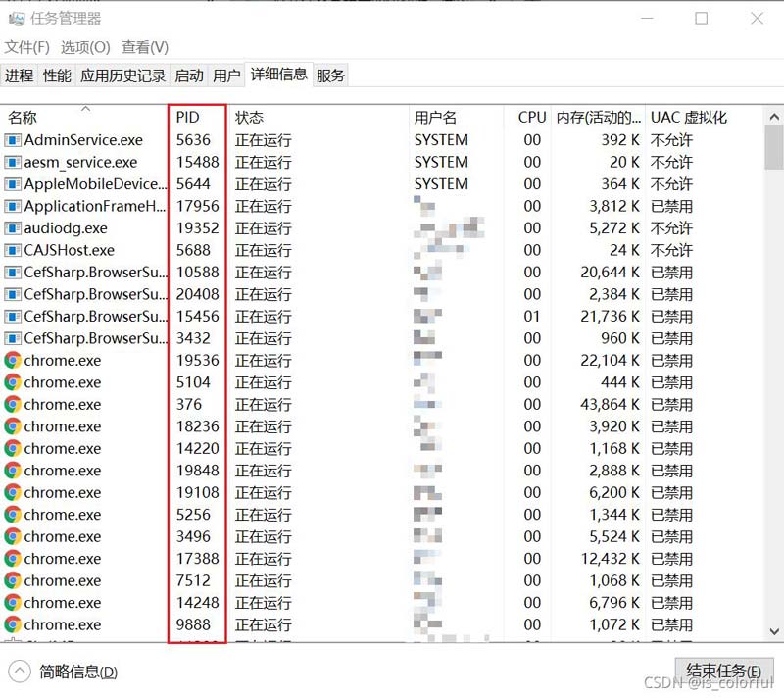Click the scrollbar down arrow

pos(774,631)
